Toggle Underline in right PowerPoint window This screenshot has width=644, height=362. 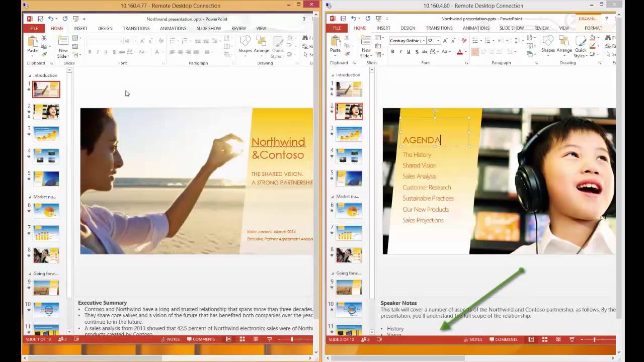(409, 52)
